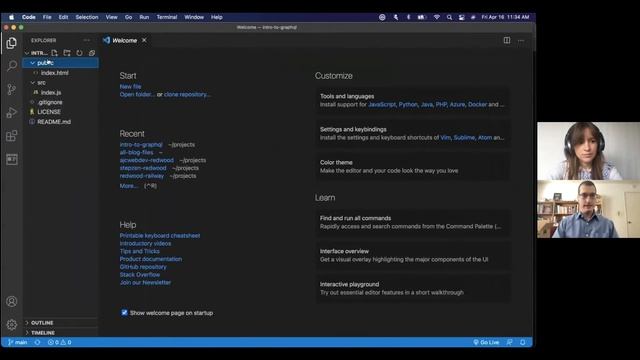The width and height of the screenshot is (640, 360).
Task: Open the Search view in activity bar
Action: [11, 66]
